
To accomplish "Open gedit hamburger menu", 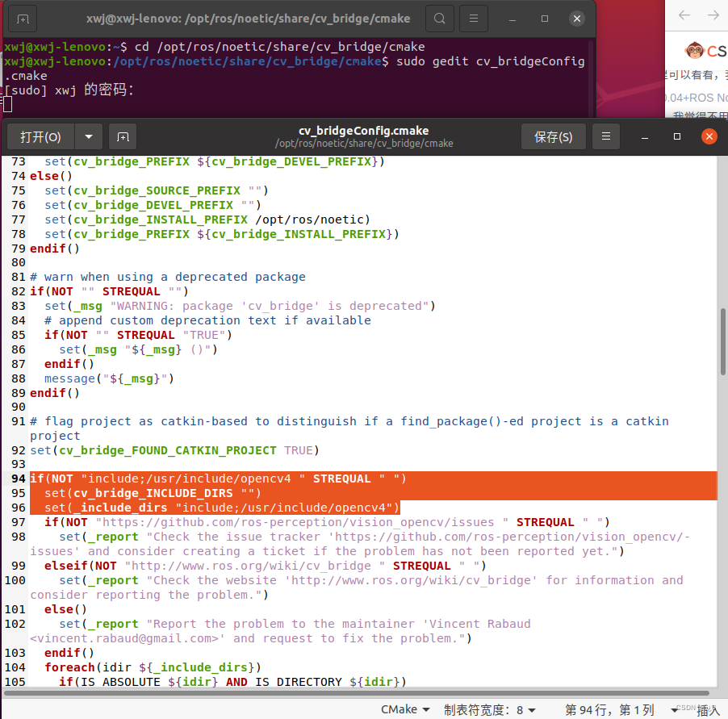I will [606, 136].
